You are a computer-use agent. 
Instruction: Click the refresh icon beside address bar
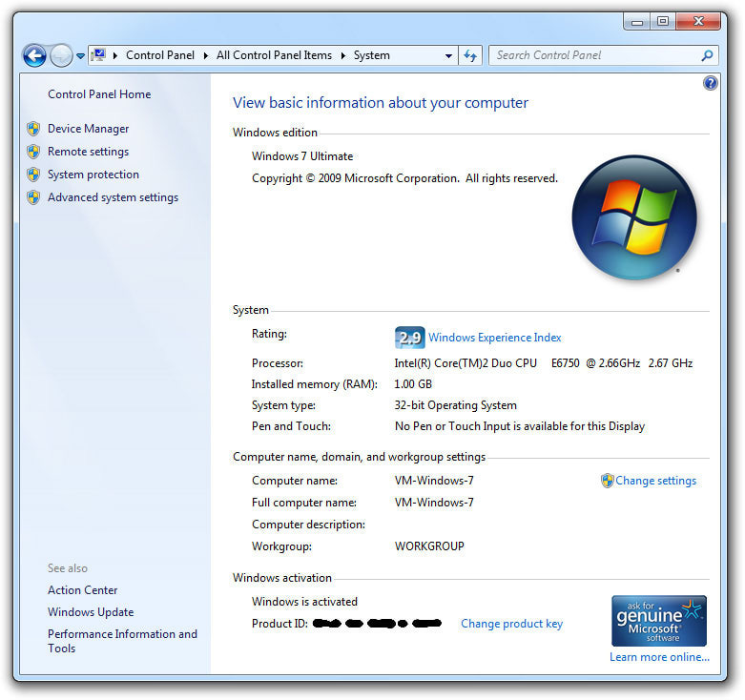pyautogui.click(x=469, y=56)
